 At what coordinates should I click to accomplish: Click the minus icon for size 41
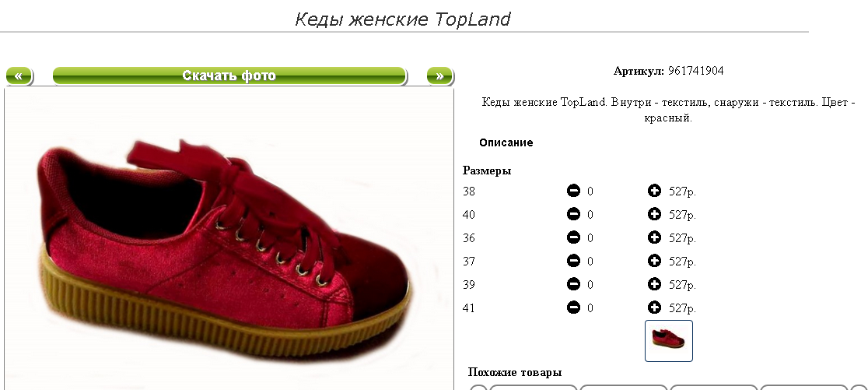click(x=573, y=307)
